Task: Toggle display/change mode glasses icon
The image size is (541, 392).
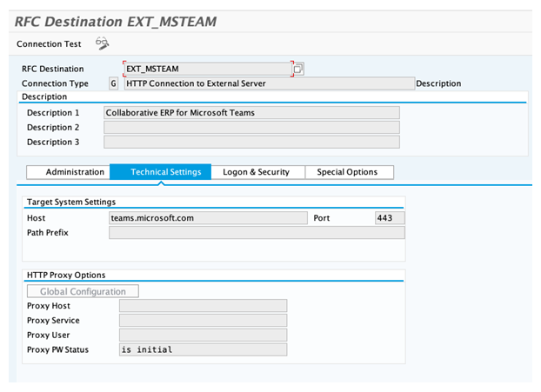Action: point(102,43)
